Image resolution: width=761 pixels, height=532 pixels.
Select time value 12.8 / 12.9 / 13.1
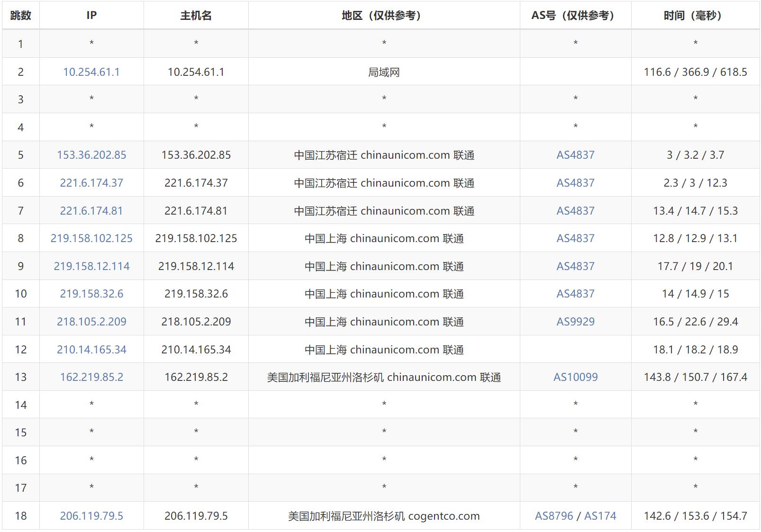[x=695, y=238]
